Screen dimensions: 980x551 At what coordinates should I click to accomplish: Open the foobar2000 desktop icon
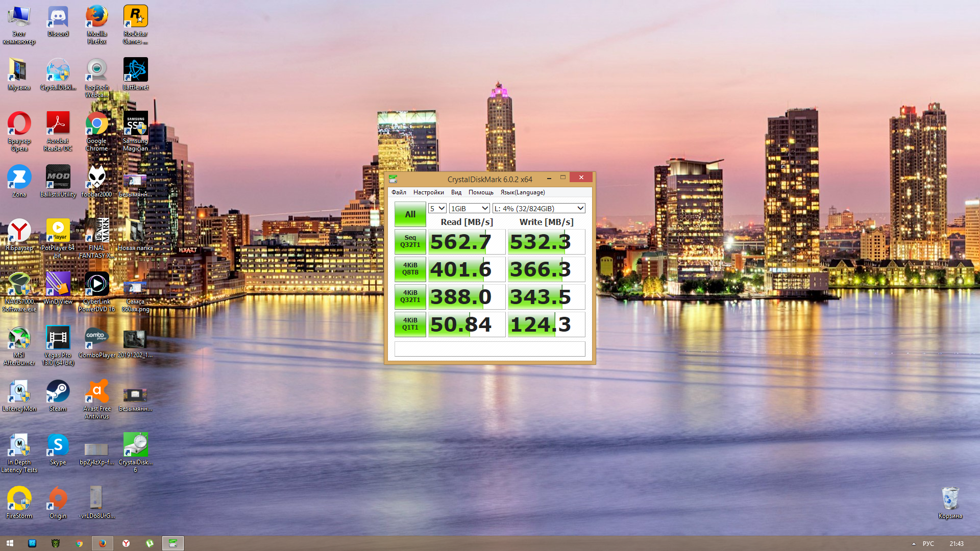pyautogui.click(x=96, y=179)
